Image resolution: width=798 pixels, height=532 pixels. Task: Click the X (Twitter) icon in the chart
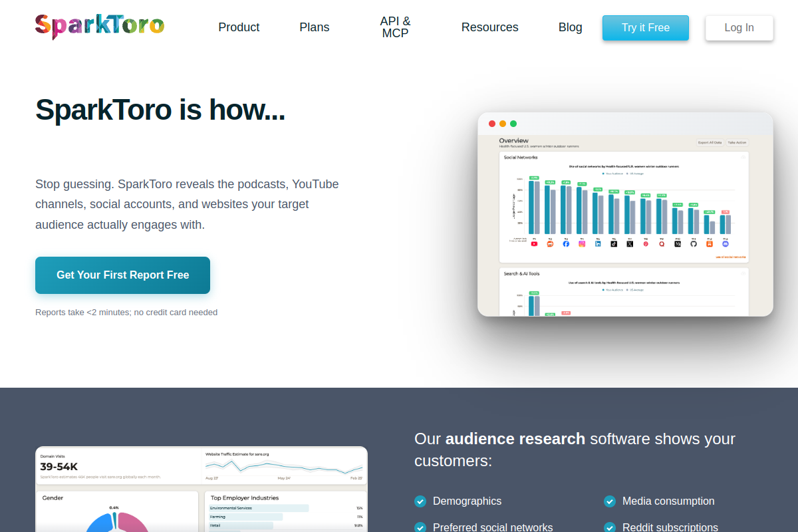coord(630,244)
